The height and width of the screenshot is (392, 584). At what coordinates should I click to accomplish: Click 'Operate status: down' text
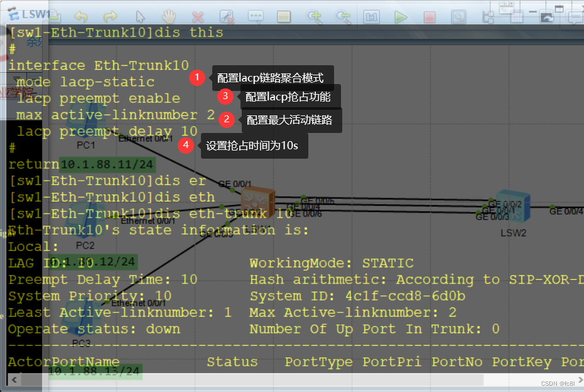click(x=94, y=329)
